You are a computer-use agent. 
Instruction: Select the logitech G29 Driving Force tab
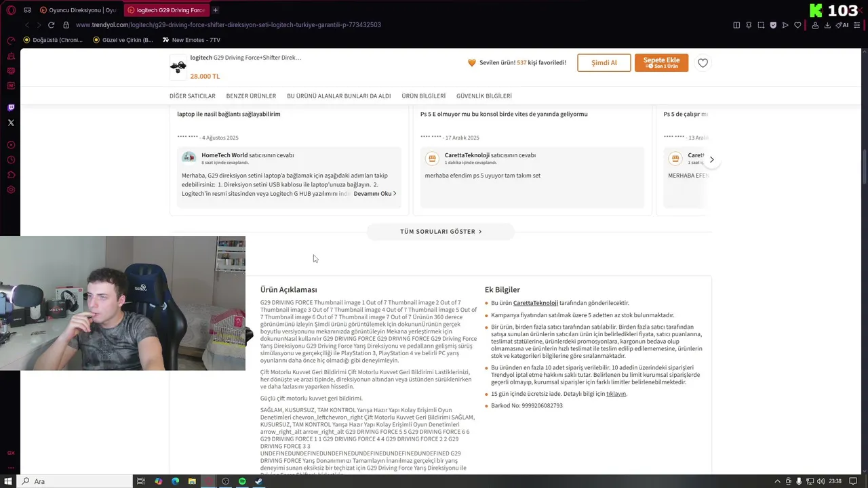tap(167, 10)
